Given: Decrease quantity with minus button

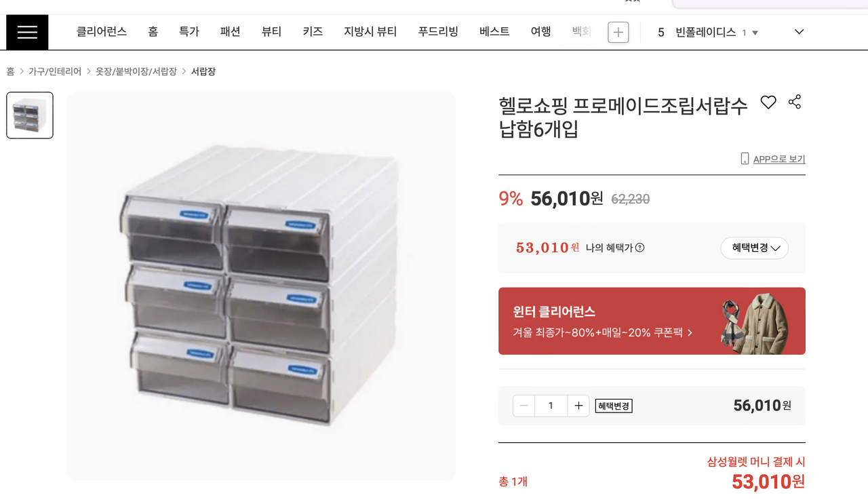Looking at the screenshot, I should click(x=524, y=406).
